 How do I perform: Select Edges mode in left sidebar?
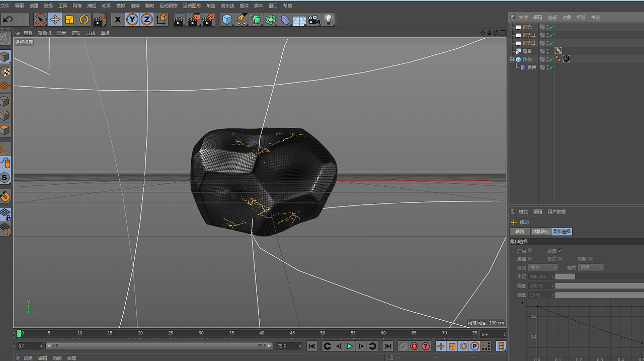5,115
